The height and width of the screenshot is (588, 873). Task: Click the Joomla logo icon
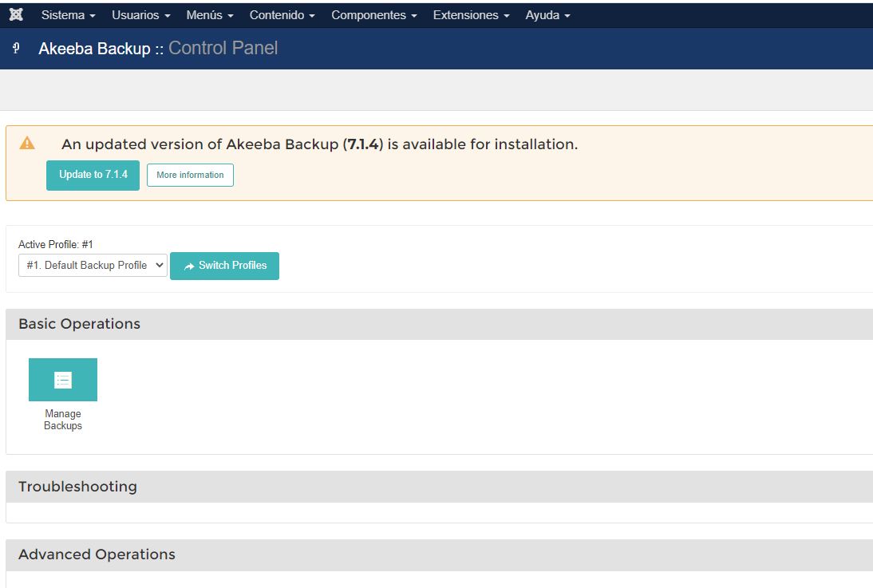[x=16, y=14]
